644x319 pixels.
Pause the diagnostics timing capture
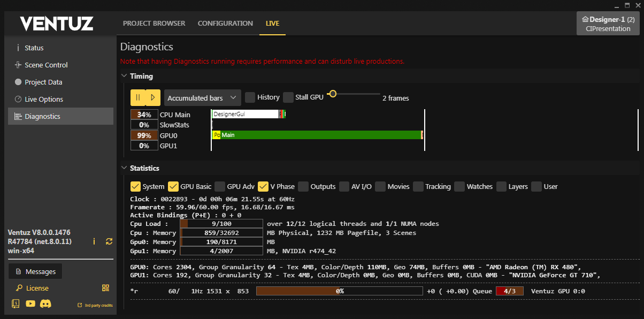point(138,97)
